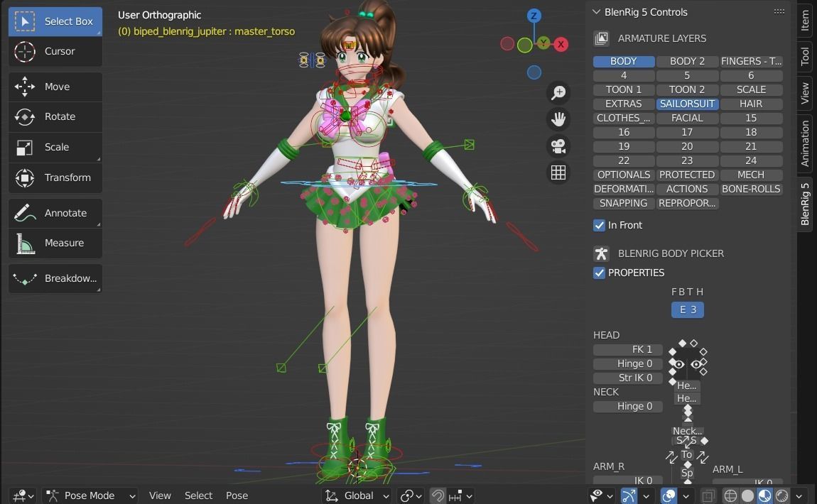Toggle the In Front checkbox
817x504 pixels.
[x=599, y=226]
